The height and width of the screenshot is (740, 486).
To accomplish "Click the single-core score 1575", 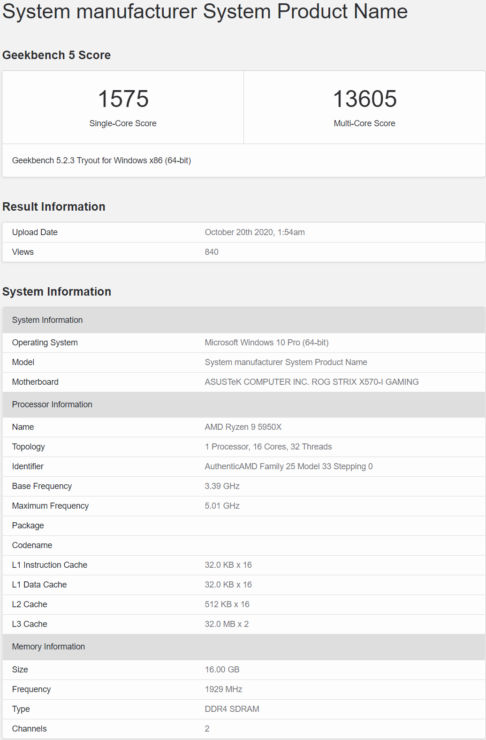I will point(123,99).
